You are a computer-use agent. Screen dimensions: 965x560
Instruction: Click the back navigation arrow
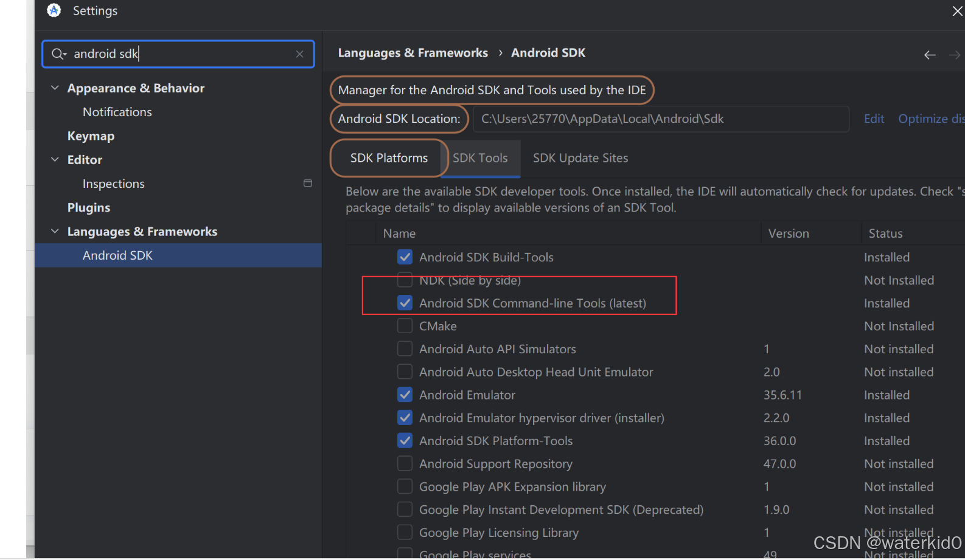[930, 55]
